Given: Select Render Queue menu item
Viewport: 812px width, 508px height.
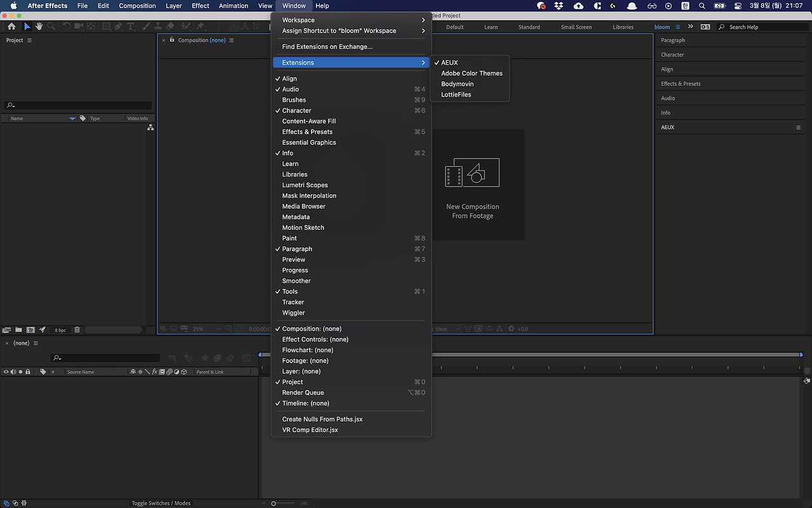Looking at the screenshot, I should [x=351, y=393].
